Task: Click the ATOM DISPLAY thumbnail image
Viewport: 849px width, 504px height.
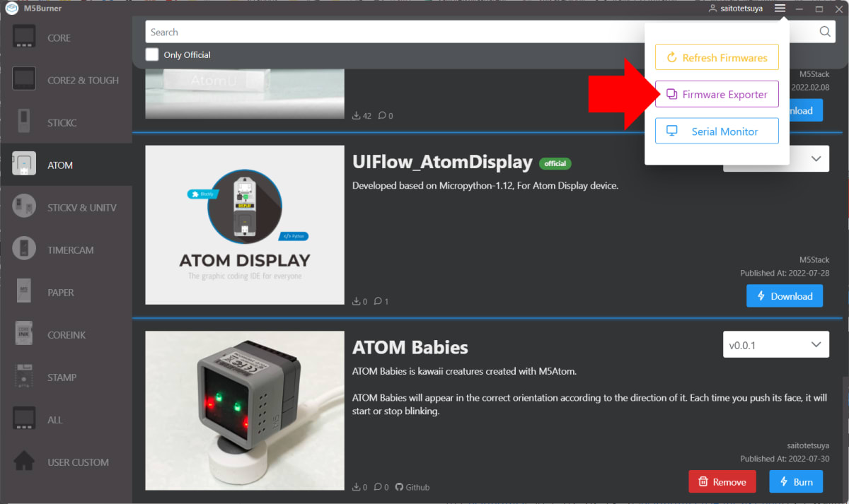Action: tap(245, 225)
